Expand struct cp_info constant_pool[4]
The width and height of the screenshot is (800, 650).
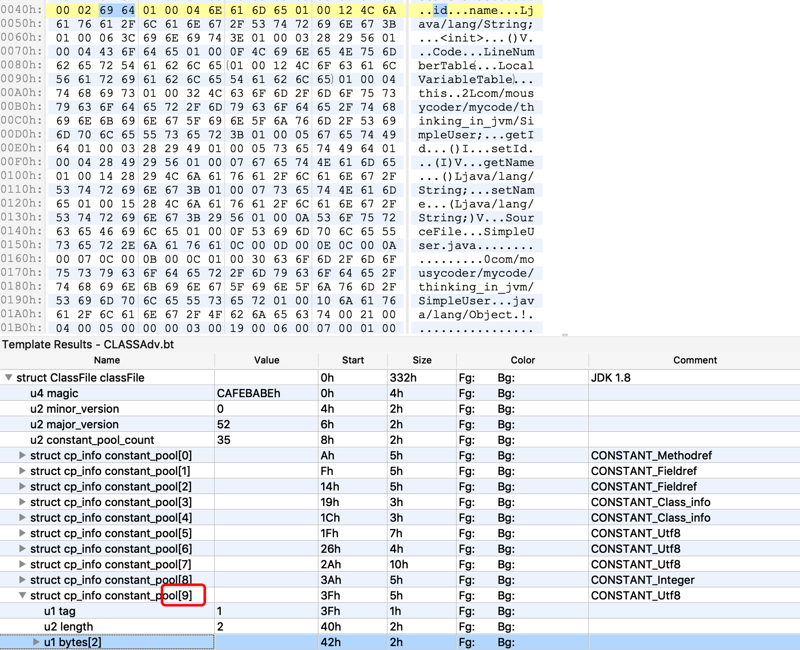tap(22, 517)
